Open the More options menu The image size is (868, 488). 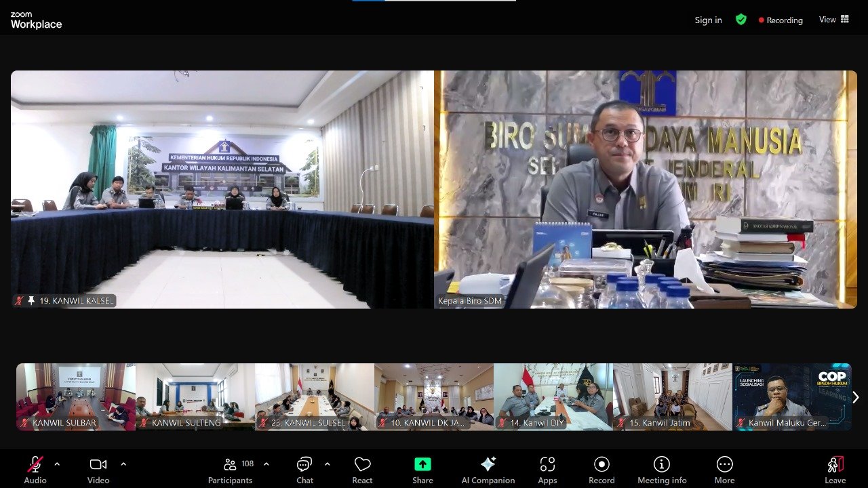point(724,469)
